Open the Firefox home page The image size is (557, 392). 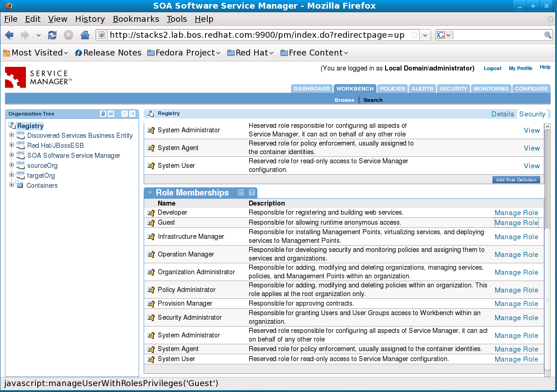pyautogui.click(x=85, y=35)
